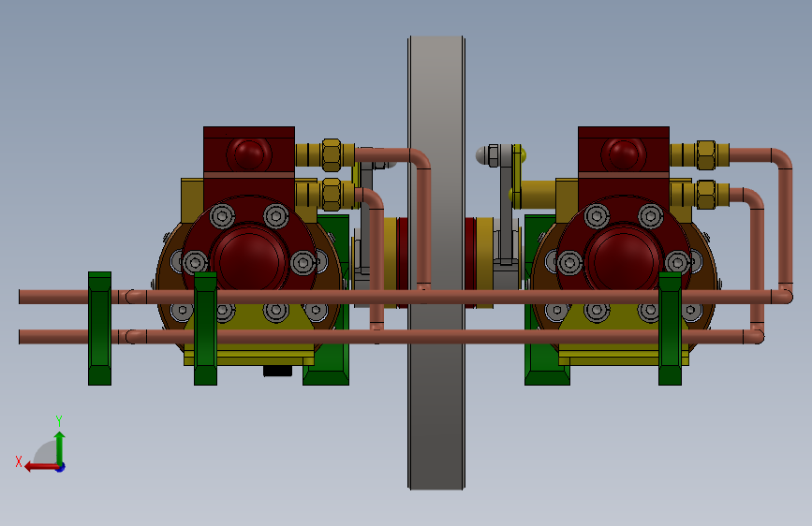
Task: Select brass rod between lever and right cylinder
Action: click(x=537, y=195)
